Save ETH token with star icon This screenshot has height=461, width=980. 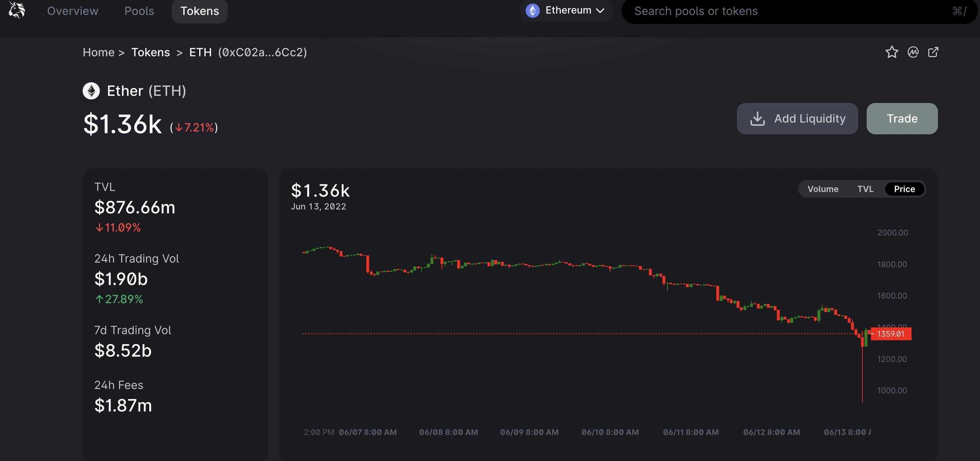pos(892,52)
